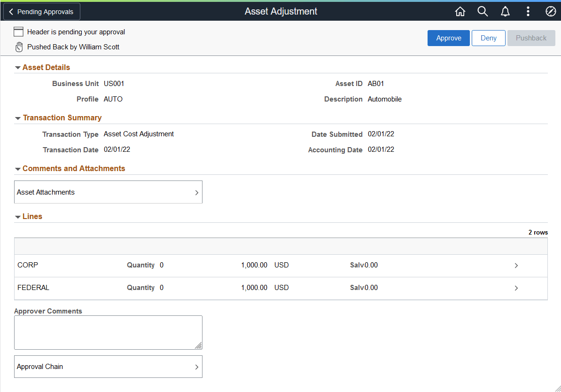Open Asset Attachments

tap(108, 192)
